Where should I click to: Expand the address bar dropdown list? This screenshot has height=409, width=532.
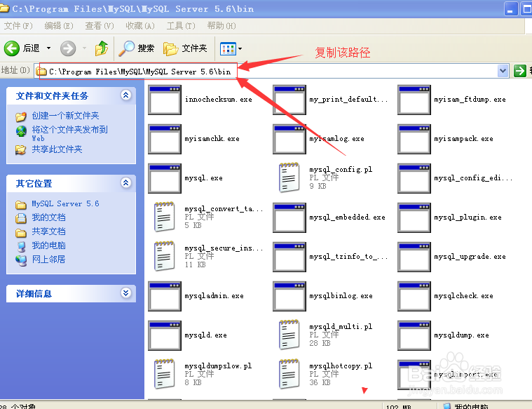coord(503,71)
